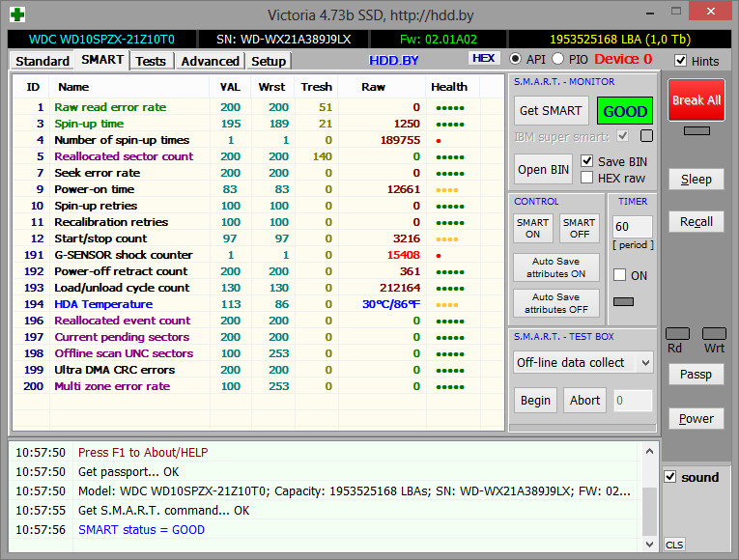Click the yellow health dots for HDA Temperature
Viewport: 739px width, 560px height.
coord(447,305)
